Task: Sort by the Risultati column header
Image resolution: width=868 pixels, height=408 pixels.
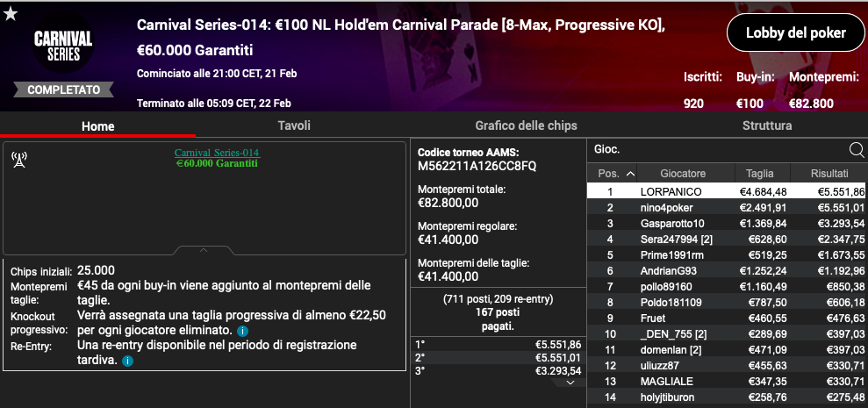Action: pos(829,173)
